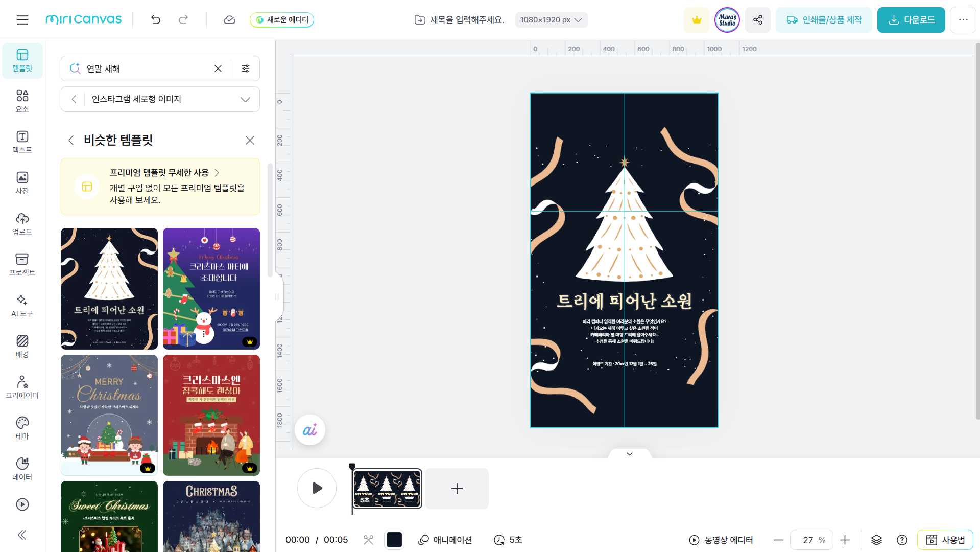The width and height of the screenshot is (980, 552).
Task: Collapse the left sidebar with double chevron
Action: 22,535
